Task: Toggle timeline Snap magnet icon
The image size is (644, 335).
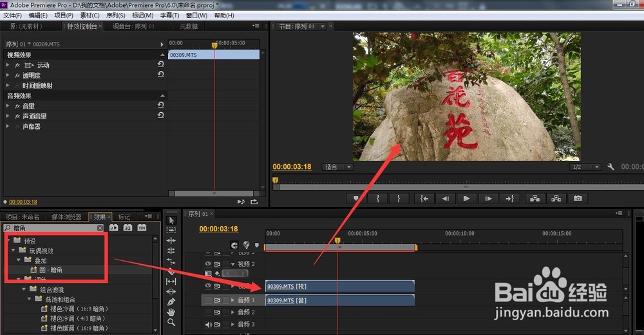Action: 234,245
